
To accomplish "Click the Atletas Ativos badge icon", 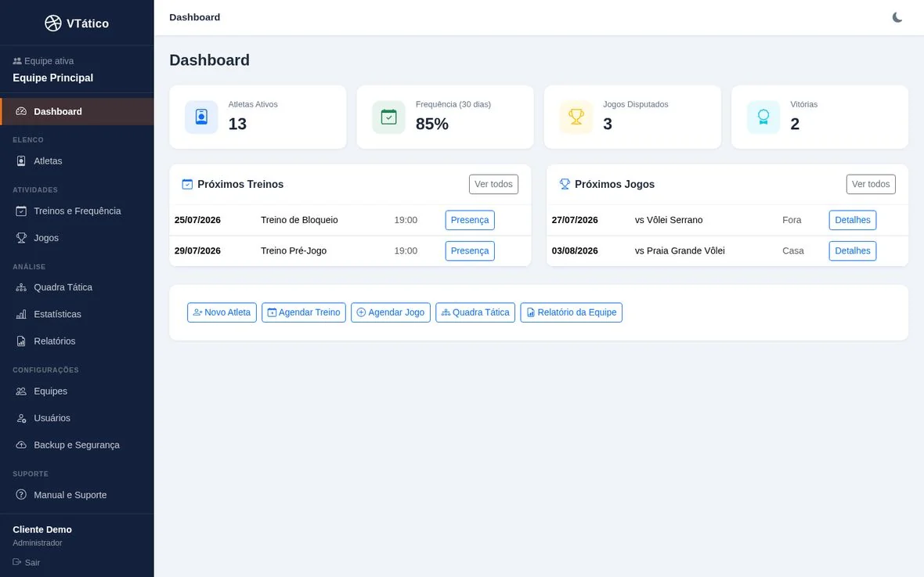I will coord(201,117).
